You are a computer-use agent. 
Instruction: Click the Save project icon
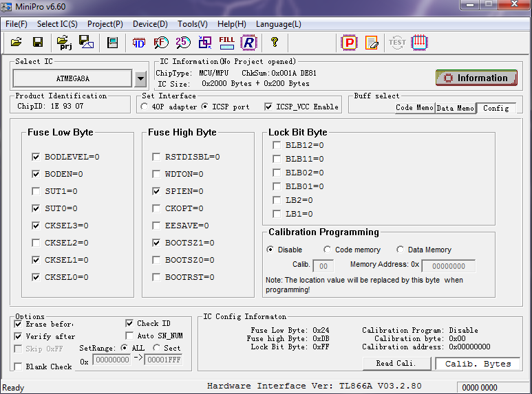tap(86, 43)
